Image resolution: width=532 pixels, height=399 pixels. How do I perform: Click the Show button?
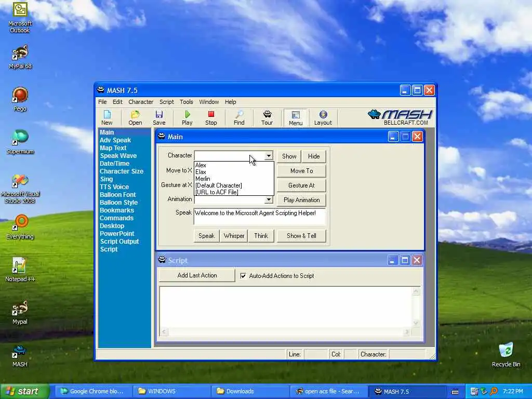coord(289,156)
